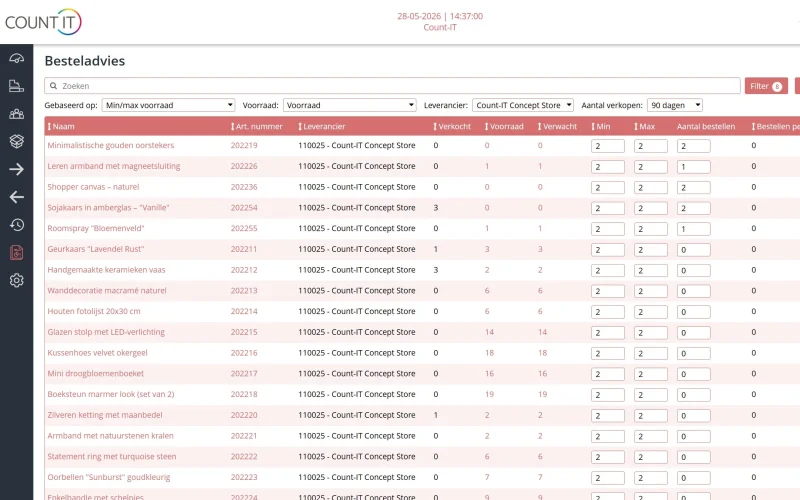The height and width of the screenshot is (500, 800).
Task: Sort table by Voorraad column header
Action: (504, 127)
